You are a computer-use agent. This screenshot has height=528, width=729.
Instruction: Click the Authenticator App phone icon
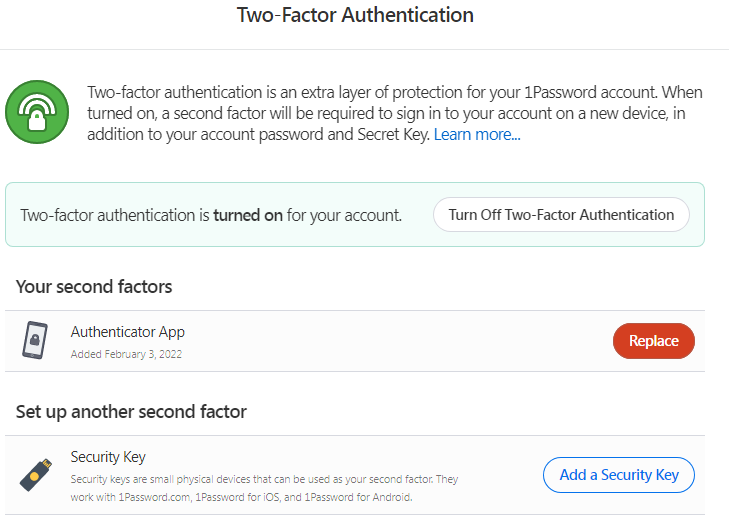(35, 340)
